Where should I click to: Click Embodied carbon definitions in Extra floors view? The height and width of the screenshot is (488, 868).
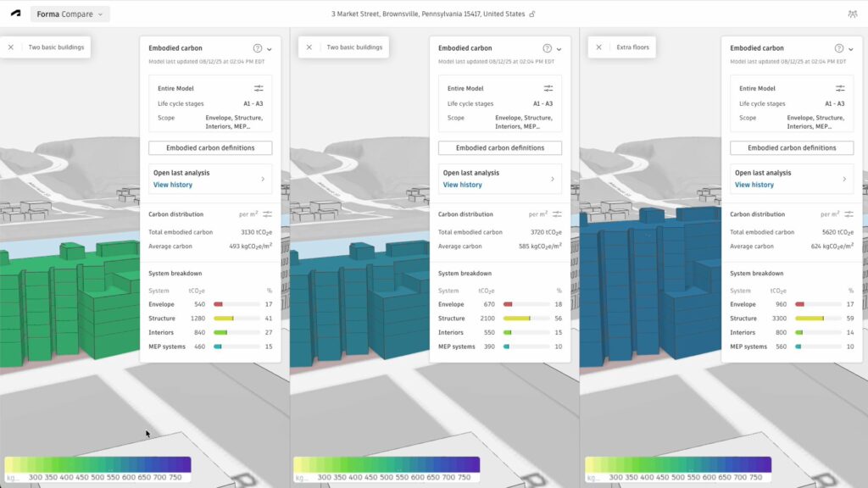(x=792, y=147)
